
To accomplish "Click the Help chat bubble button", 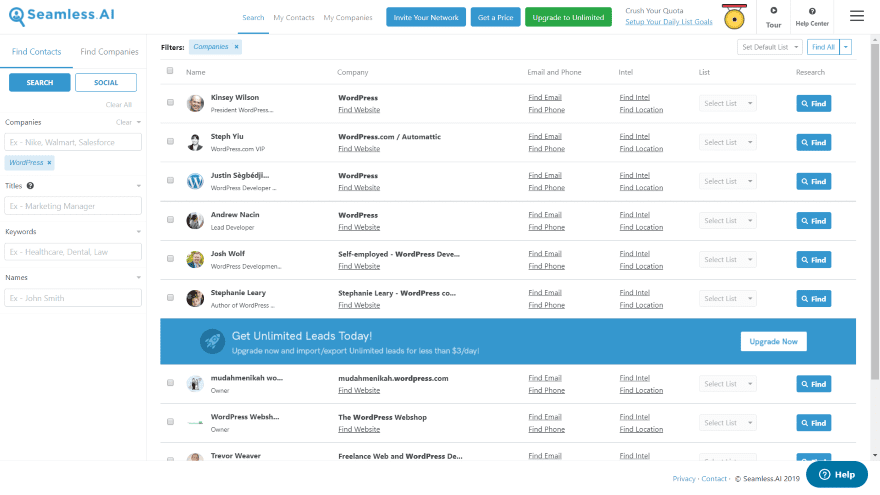I will [837, 475].
